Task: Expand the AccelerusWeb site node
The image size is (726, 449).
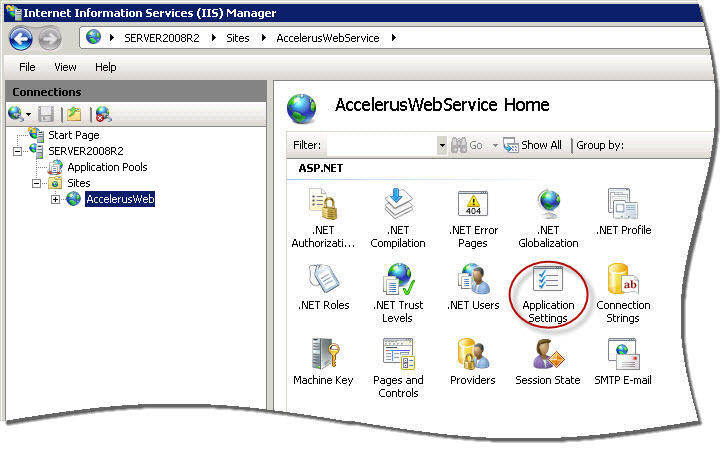Action: 56,200
